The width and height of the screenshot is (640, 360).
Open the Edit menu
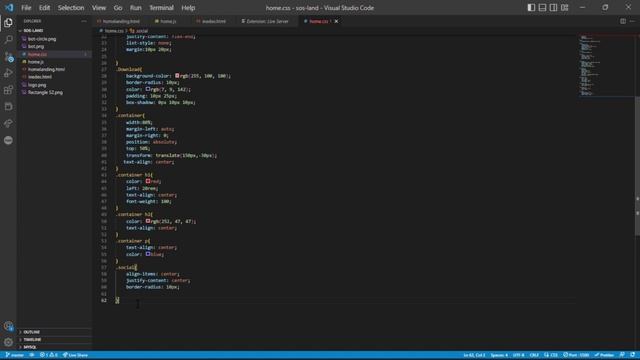point(44,7)
